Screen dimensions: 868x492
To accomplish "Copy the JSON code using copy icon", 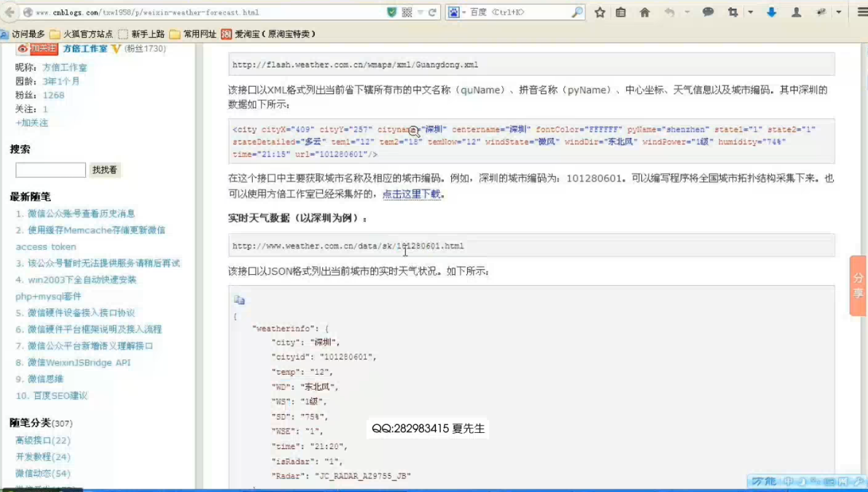I will (x=239, y=300).
